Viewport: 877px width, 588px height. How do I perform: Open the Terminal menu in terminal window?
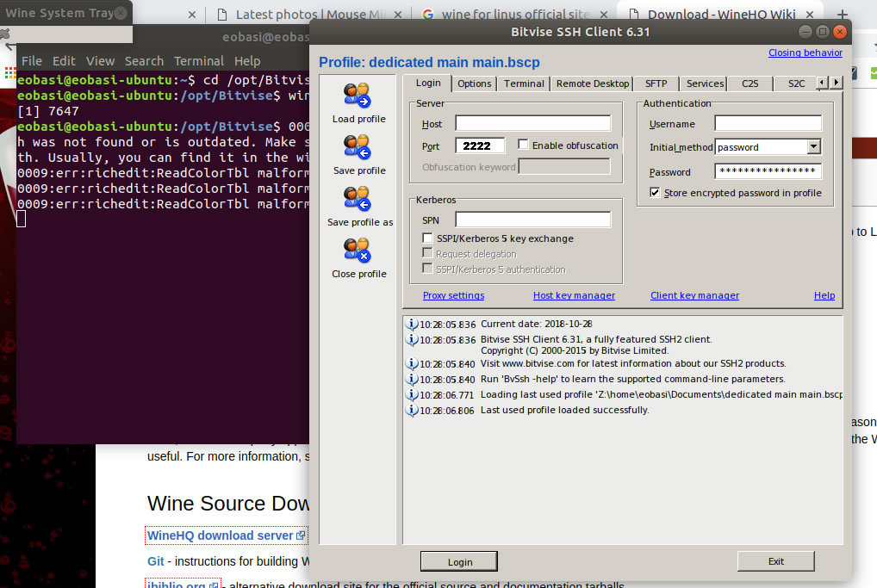pyautogui.click(x=198, y=61)
